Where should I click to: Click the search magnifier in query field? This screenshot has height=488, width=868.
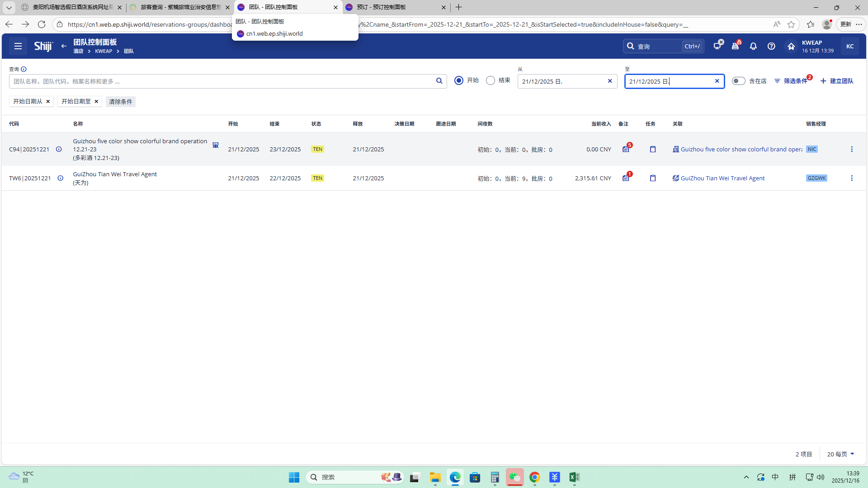439,81
